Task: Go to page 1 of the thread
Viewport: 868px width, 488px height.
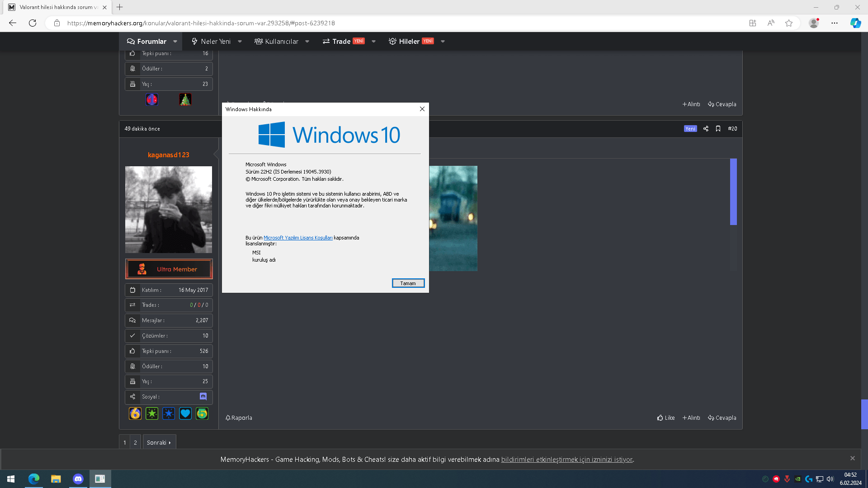Action: pos(125,442)
